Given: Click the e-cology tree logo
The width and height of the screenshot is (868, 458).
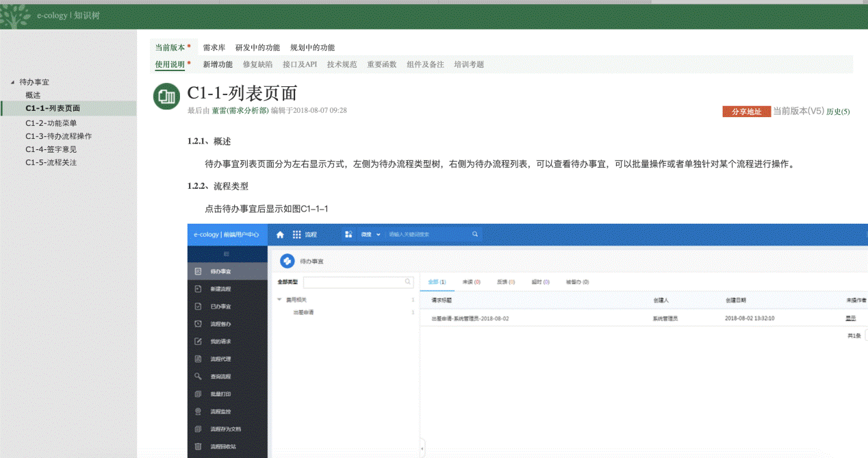Looking at the screenshot, I should [16, 15].
